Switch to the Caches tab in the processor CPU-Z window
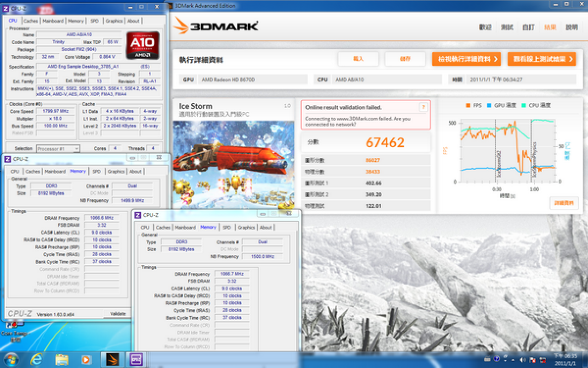588x368 pixels. pyautogui.click(x=31, y=21)
